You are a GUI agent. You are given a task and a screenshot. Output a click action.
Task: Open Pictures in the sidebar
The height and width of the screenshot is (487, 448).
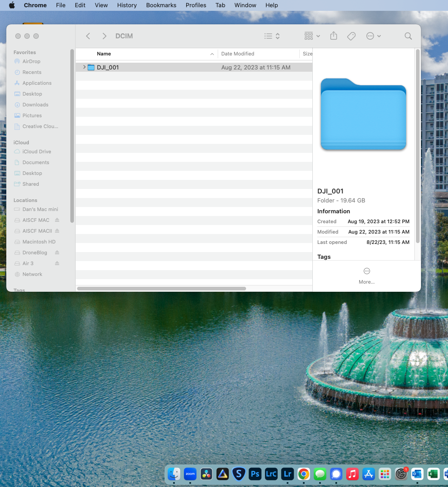(32, 115)
